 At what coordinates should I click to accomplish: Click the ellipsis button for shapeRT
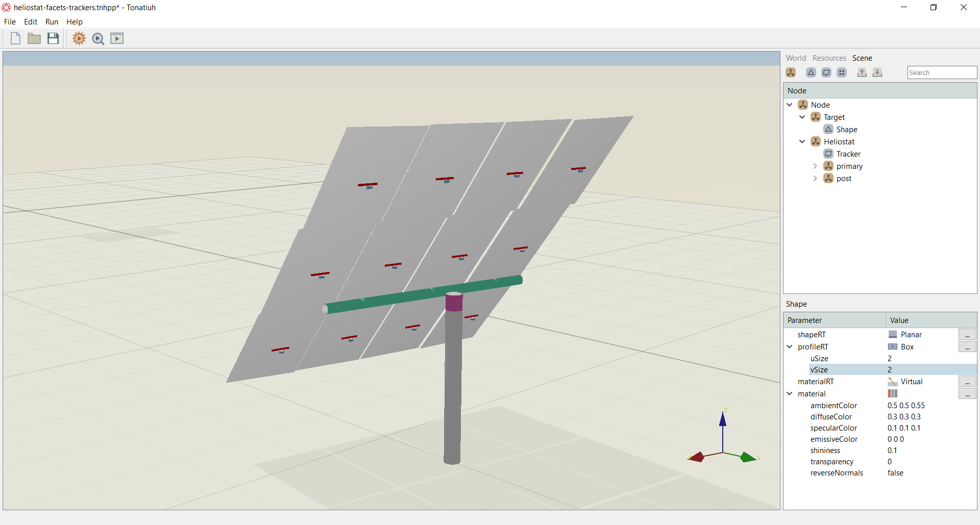point(967,335)
